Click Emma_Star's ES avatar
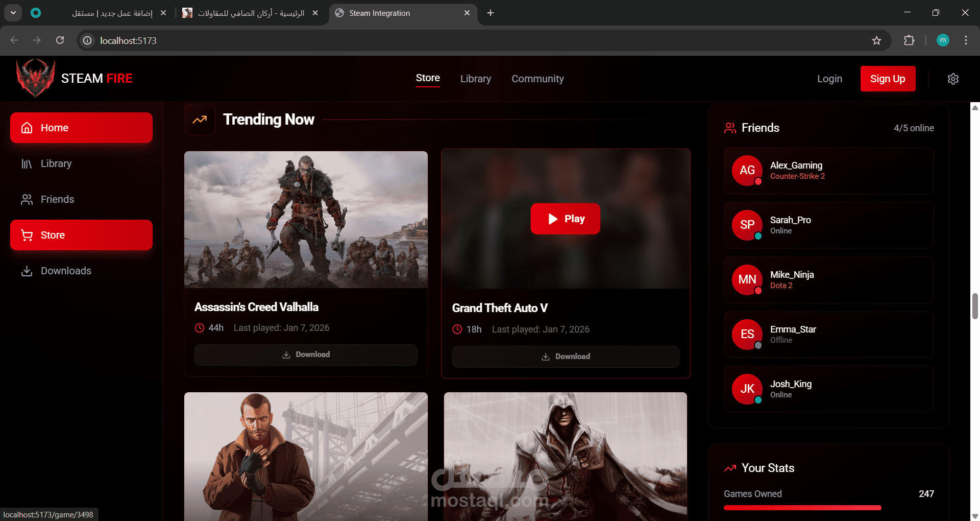 (747, 334)
